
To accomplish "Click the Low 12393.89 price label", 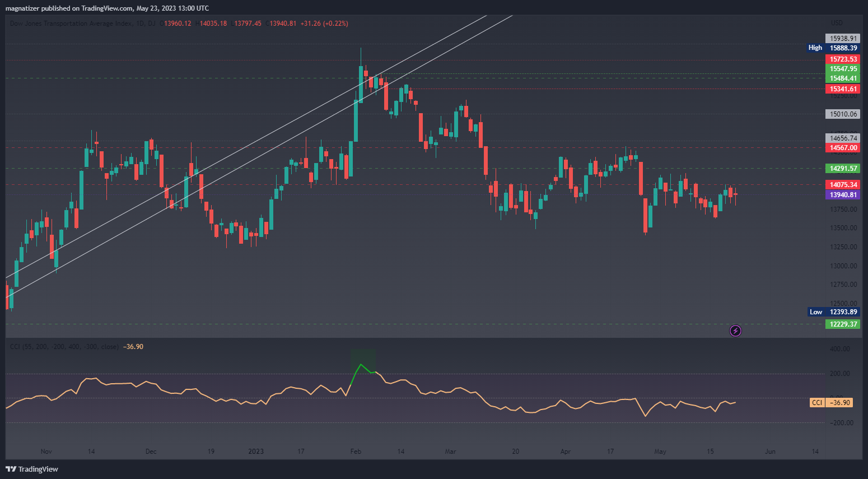I will click(x=834, y=312).
